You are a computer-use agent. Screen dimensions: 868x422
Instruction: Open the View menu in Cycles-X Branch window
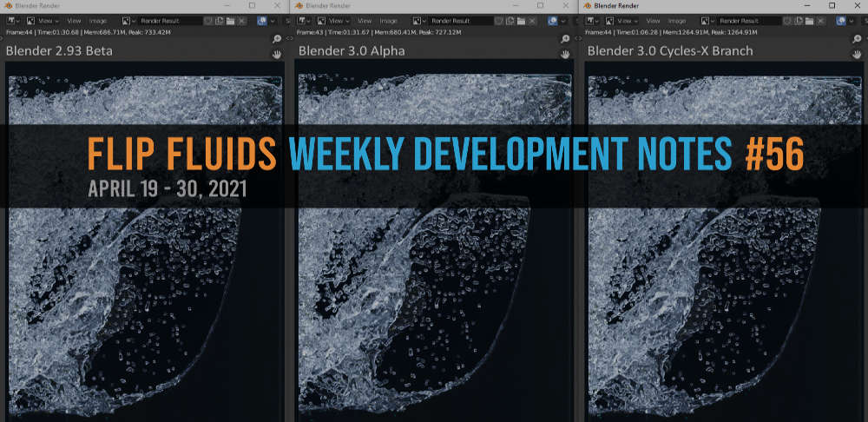coord(654,21)
